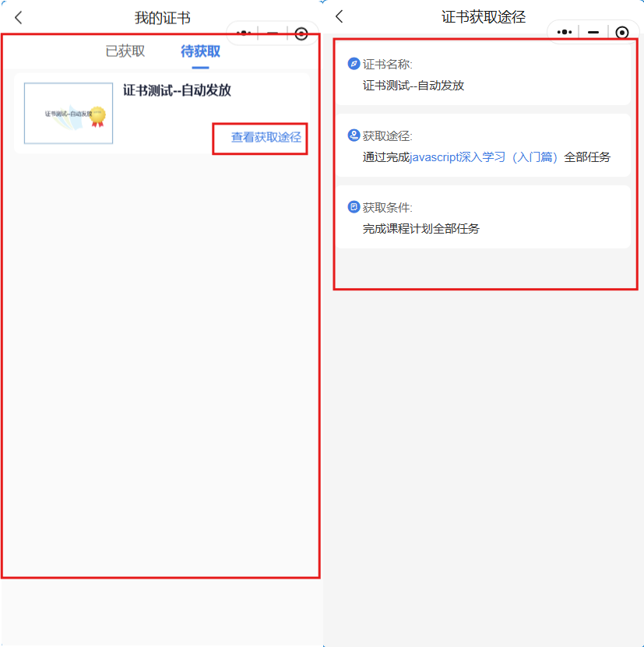The width and height of the screenshot is (644, 647).
Task: Click the certificate thumbnail image
Action: [x=69, y=113]
